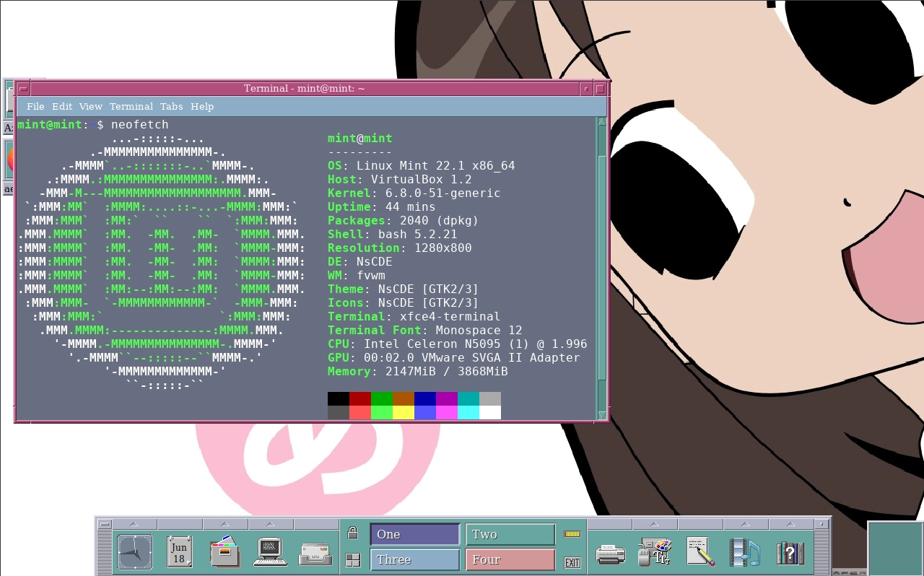Click the 'Host: VirtualBox 1.2' line
This screenshot has width=924, height=576.
(400, 180)
